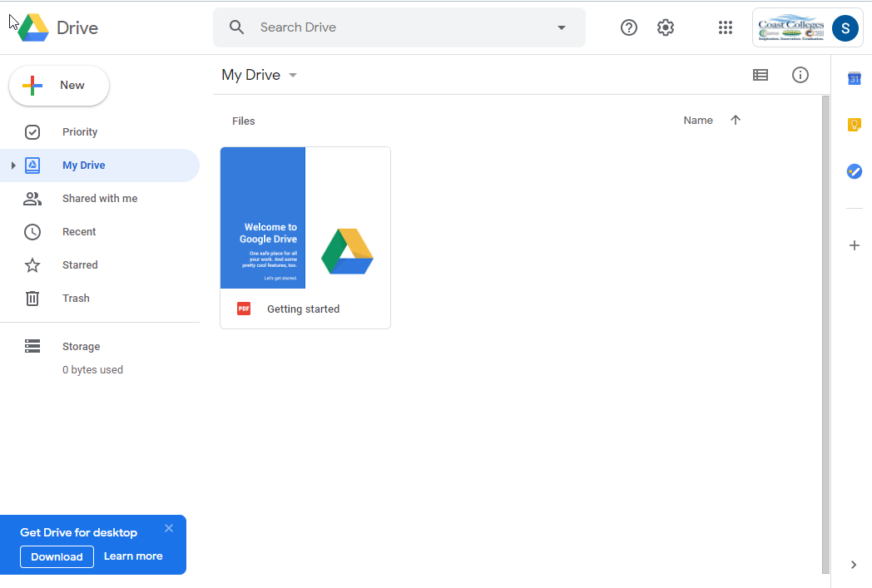This screenshot has width=872, height=588.
Task: Switch to list view layout
Action: [x=761, y=75]
